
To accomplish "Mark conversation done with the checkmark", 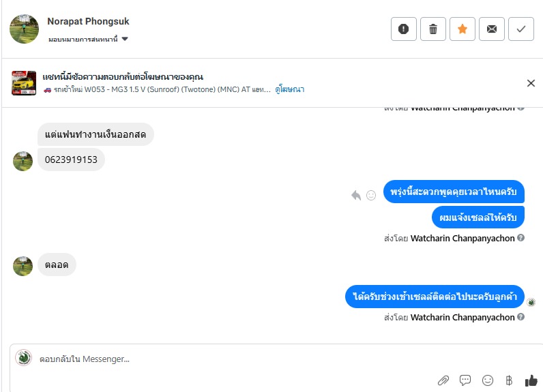I will [521, 29].
